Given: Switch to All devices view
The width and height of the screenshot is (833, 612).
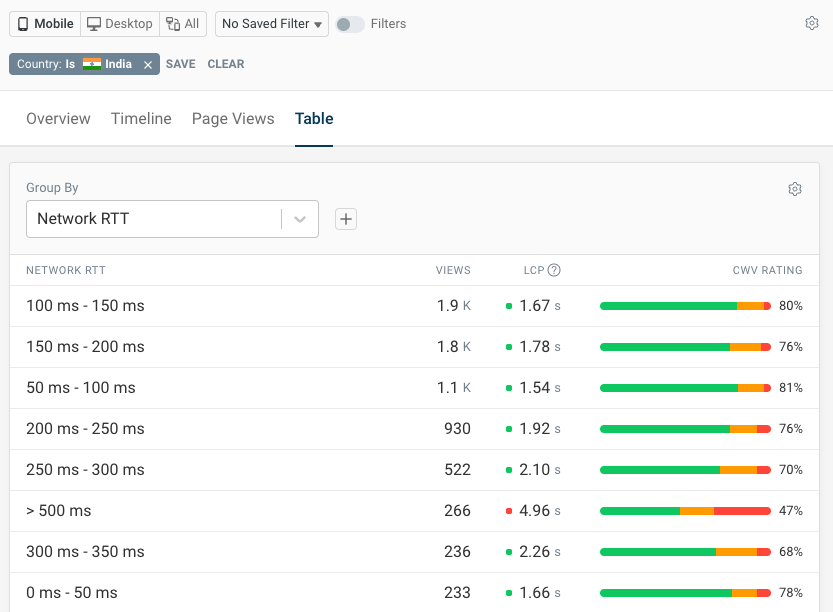Looking at the screenshot, I should click(x=183, y=24).
